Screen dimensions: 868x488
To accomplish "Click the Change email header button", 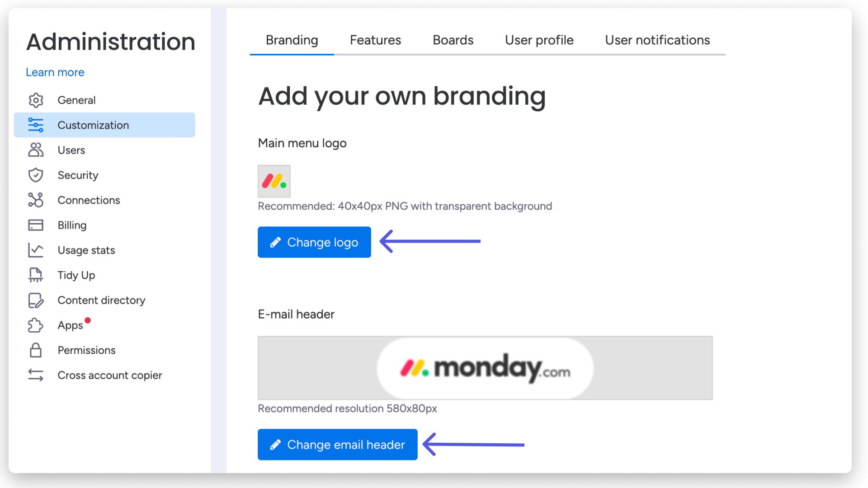I will point(338,445).
